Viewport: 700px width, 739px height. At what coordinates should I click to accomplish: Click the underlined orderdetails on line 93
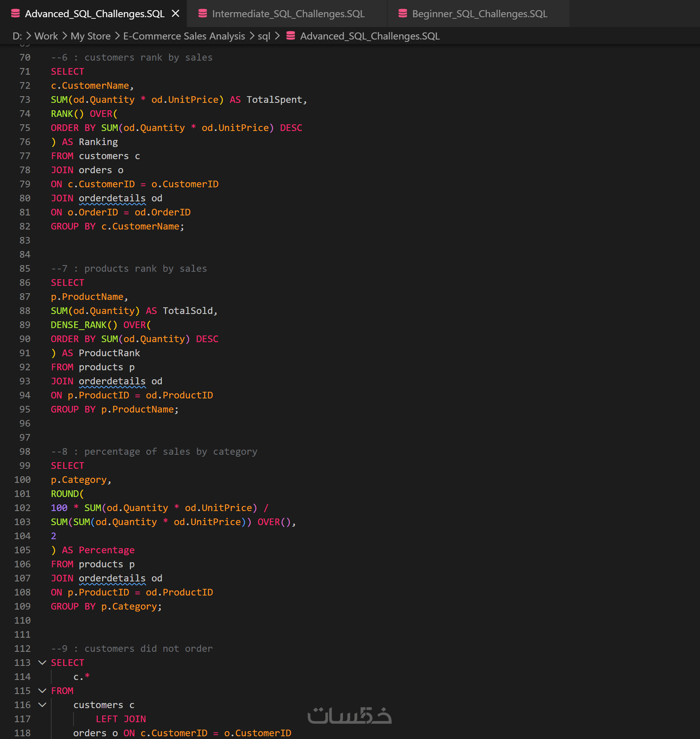pos(112,381)
